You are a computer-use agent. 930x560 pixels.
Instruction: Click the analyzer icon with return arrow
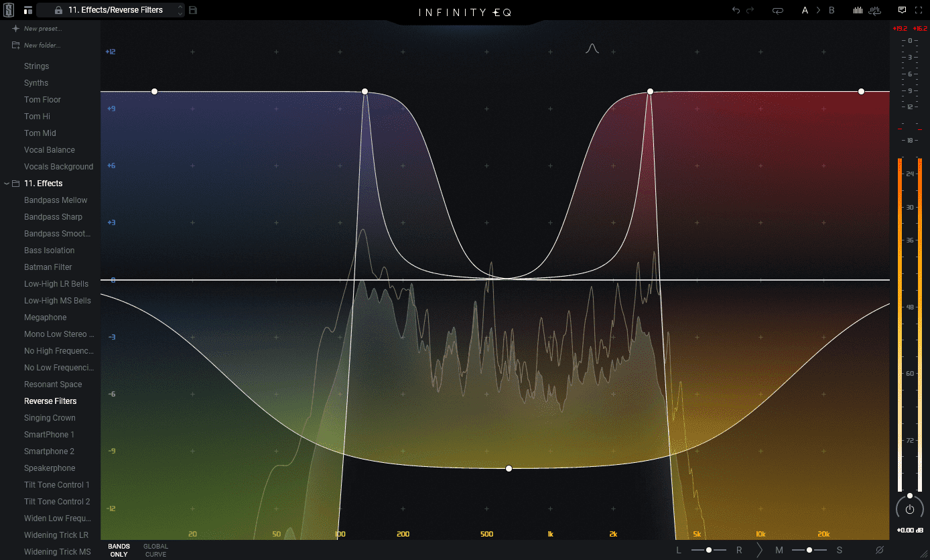click(874, 10)
